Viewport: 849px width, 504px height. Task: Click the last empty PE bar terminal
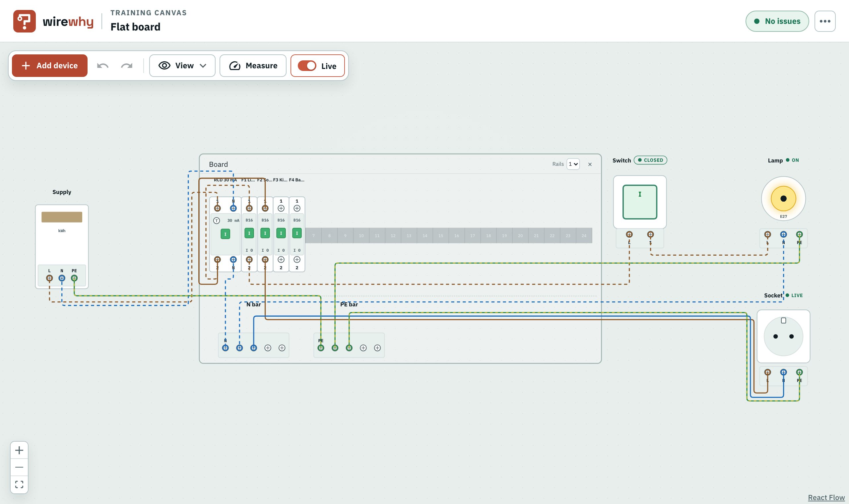tap(377, 348)
